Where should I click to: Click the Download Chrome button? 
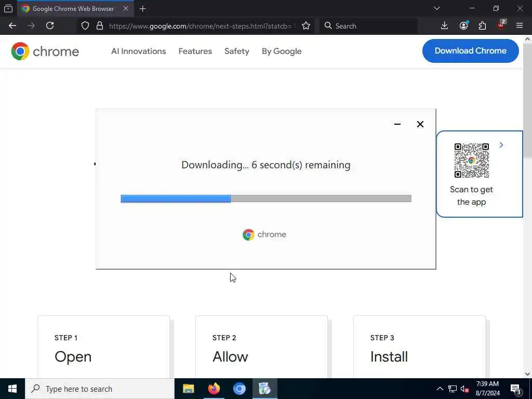470,51
